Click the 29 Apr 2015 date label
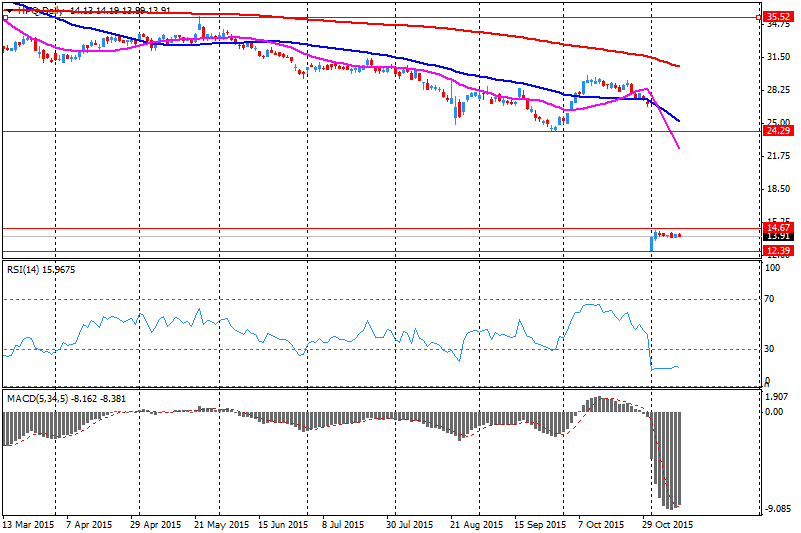Viewport: 801px width, 533px height. pos(155,525)
